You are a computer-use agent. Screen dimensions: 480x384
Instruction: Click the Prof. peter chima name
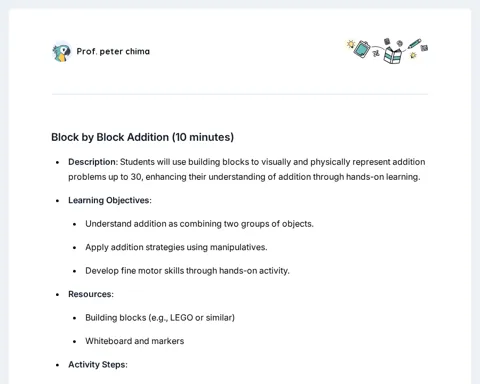click(113, 51)
